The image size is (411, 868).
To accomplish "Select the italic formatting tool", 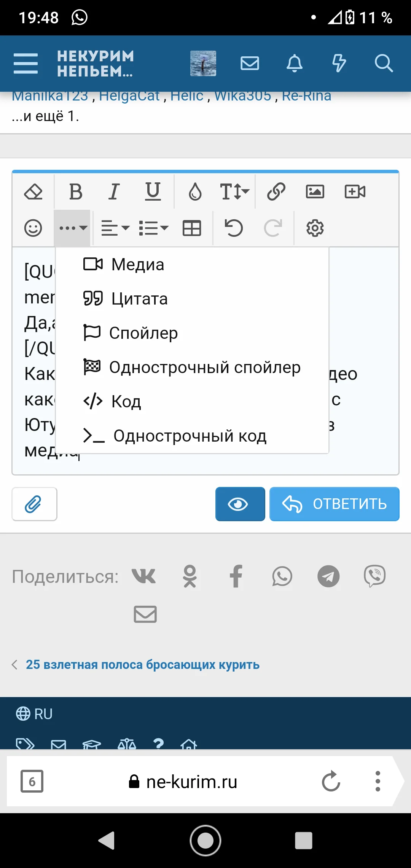I will [114, 191].
